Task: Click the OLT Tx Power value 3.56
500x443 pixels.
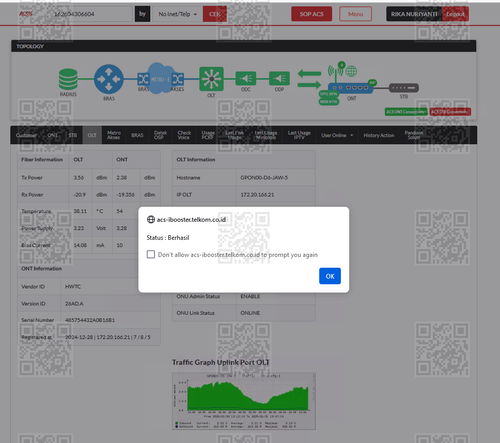Action: [x=79, y=178]
